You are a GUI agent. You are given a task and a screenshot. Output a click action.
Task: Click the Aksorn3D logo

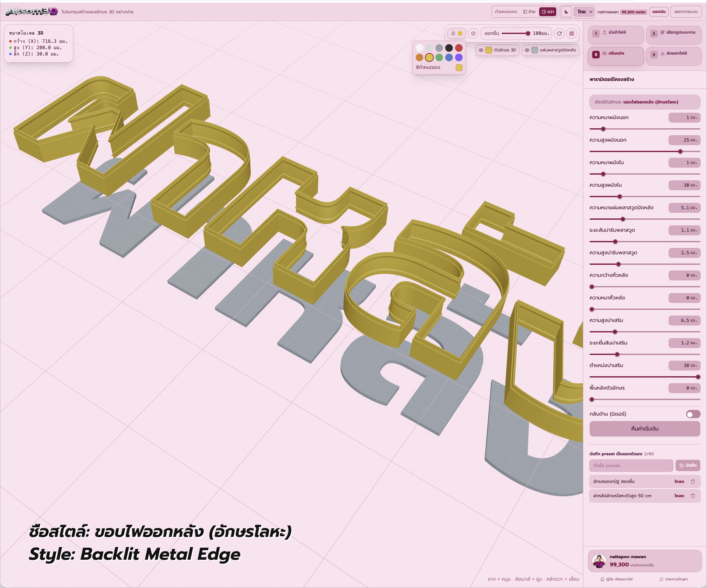[32, 11]
